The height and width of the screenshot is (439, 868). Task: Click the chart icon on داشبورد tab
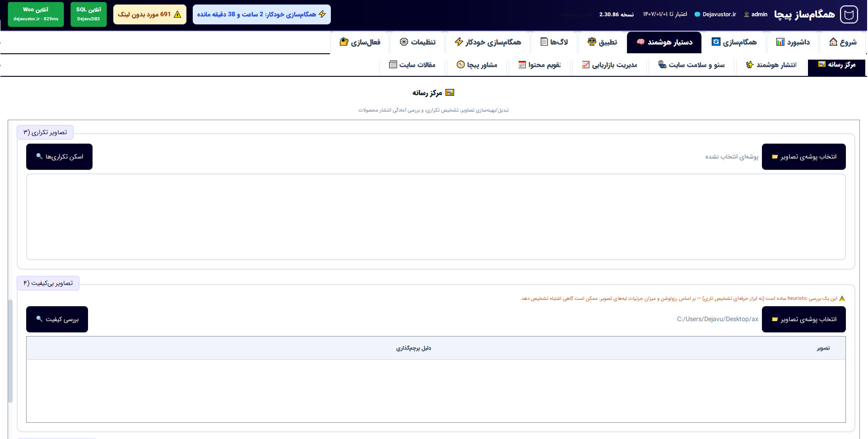(x=780, y=42)
